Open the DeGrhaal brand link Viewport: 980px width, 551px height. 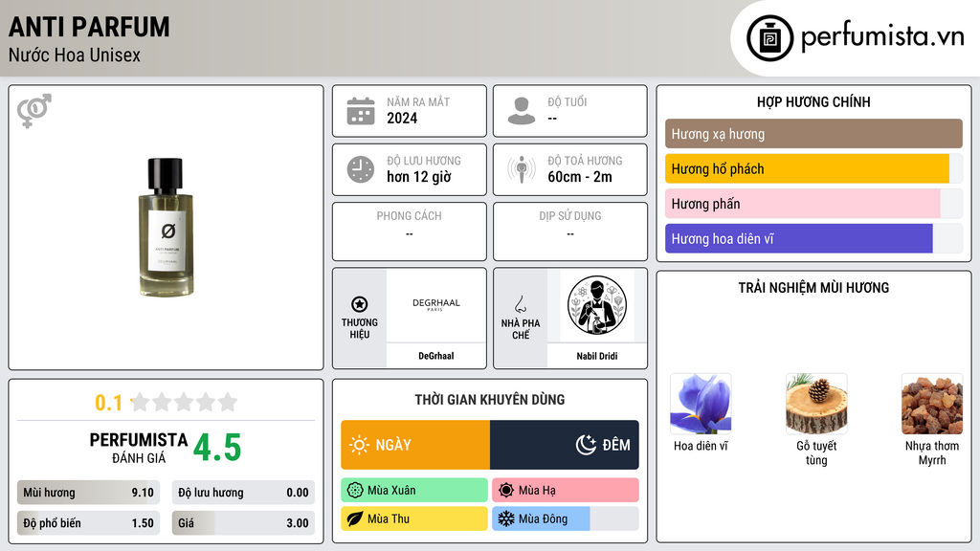pyautogui.click(x=436, y=356)
